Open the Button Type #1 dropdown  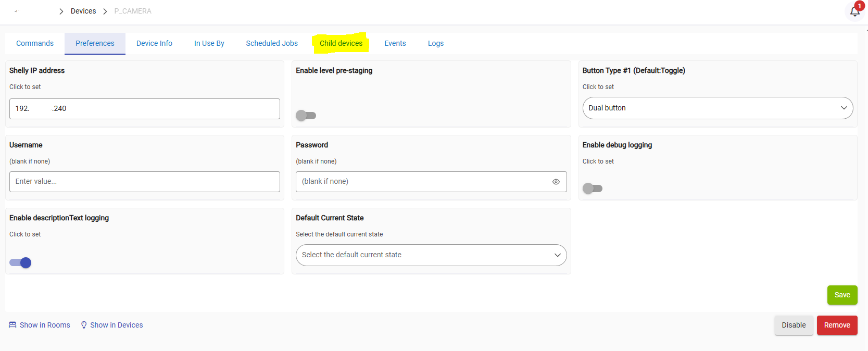tap(717, 108)
